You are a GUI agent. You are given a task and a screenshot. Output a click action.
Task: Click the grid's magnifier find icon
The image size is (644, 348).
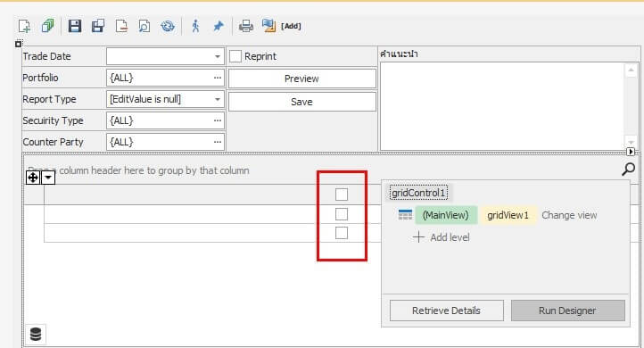628,169
